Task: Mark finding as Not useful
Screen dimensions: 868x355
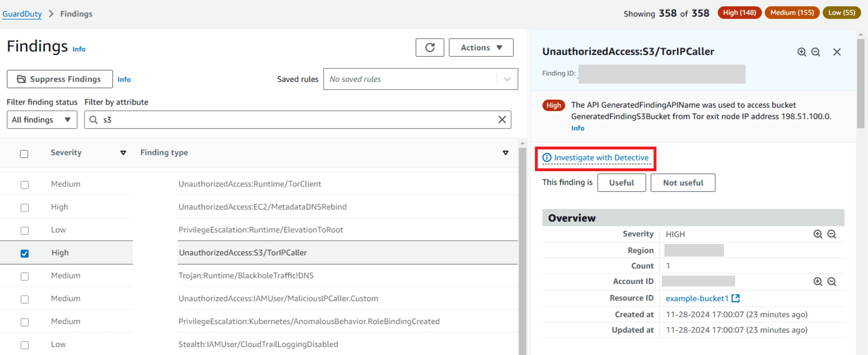Action: [x=683, y=183]
